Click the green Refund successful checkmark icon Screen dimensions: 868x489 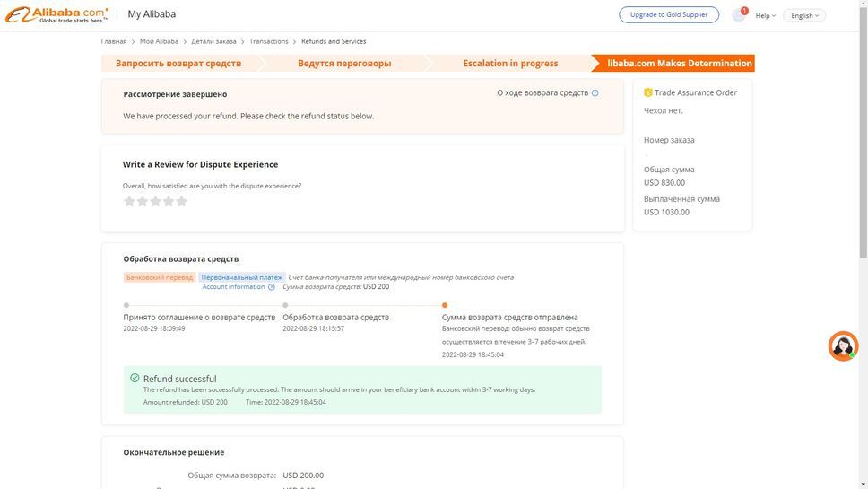[x=135, y=379]
